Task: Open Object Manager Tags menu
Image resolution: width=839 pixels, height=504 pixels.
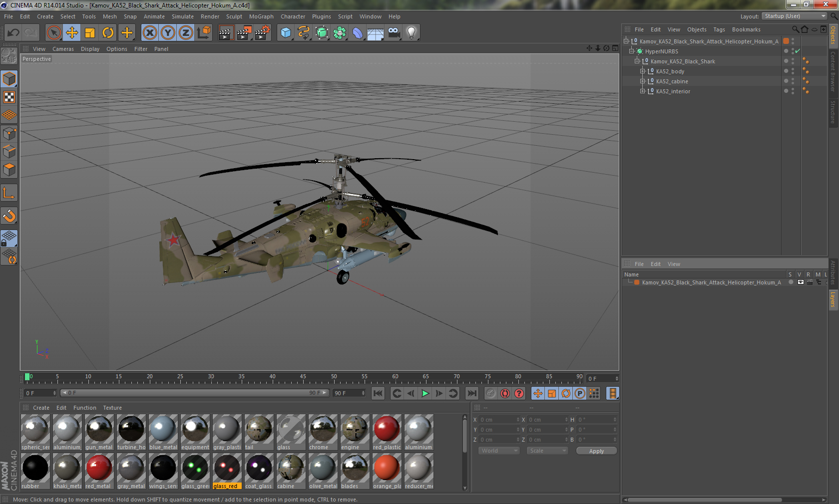Action: tap(719, 29)
